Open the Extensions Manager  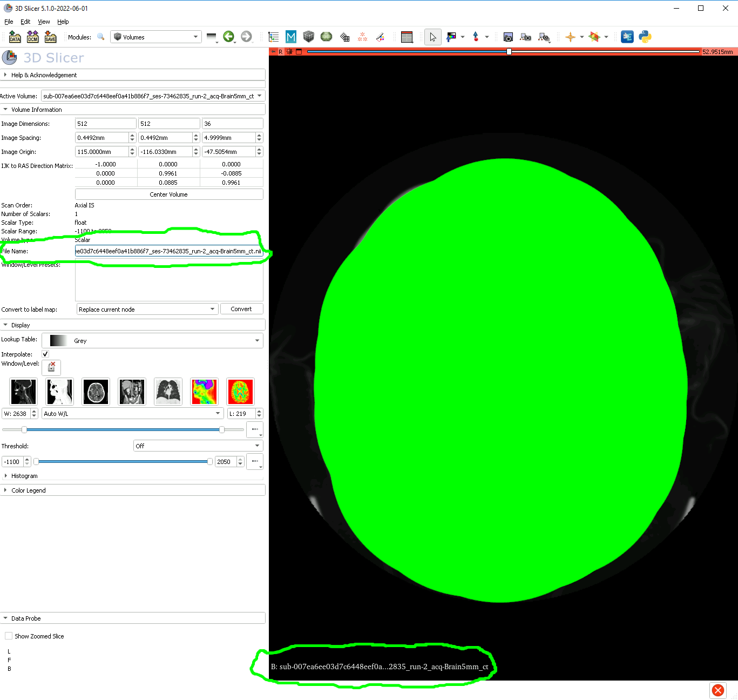(x=627, y=37)
